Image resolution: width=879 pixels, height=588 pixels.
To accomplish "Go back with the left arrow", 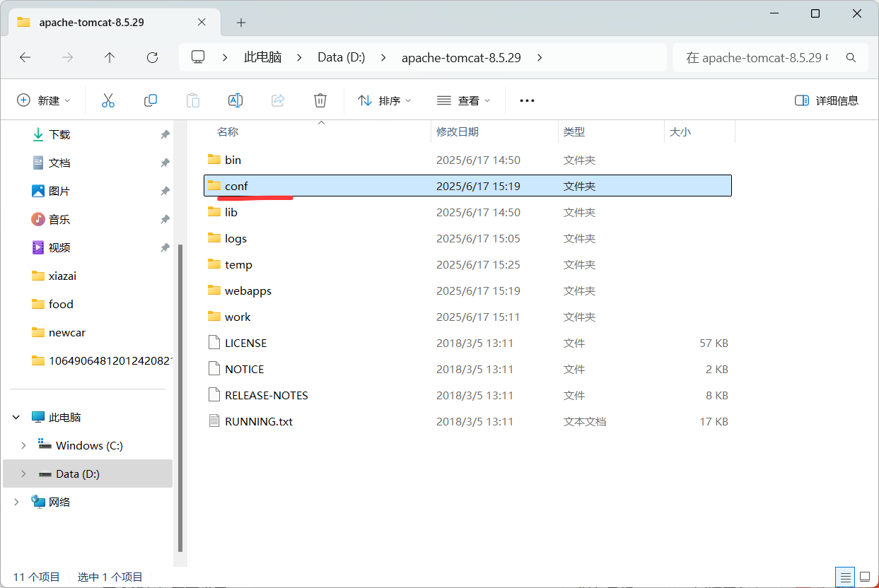I will tap(25, 57).
